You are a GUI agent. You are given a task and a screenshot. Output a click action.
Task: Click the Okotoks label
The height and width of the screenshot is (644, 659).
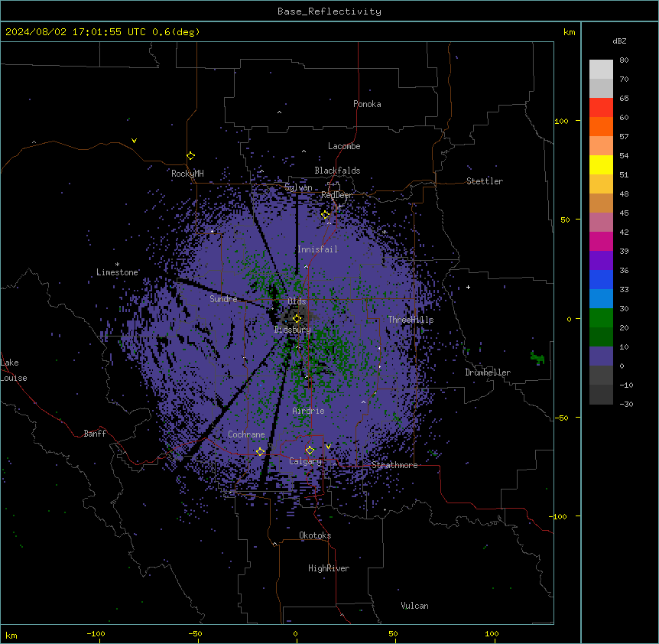(x=315, y=535)
